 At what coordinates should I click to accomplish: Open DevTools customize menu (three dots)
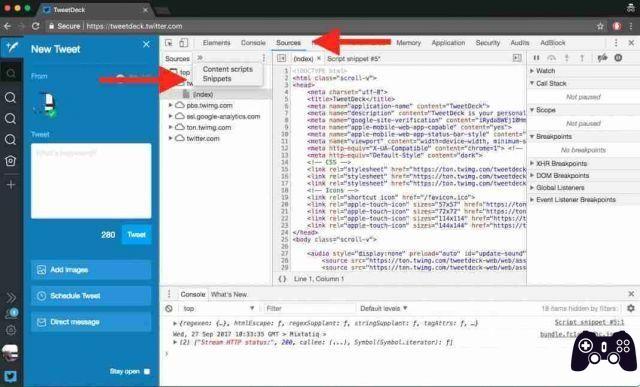click(616, 43)
